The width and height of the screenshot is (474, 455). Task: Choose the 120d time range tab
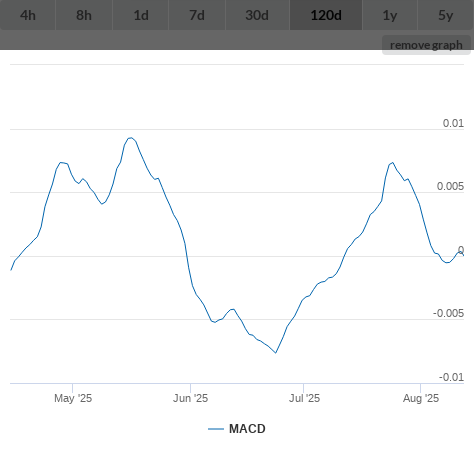tap(326, 15)
